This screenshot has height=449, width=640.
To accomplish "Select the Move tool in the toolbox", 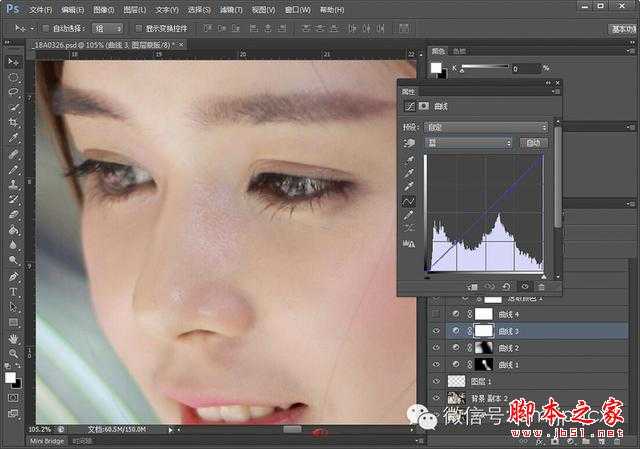I will (x=13, y=62).
